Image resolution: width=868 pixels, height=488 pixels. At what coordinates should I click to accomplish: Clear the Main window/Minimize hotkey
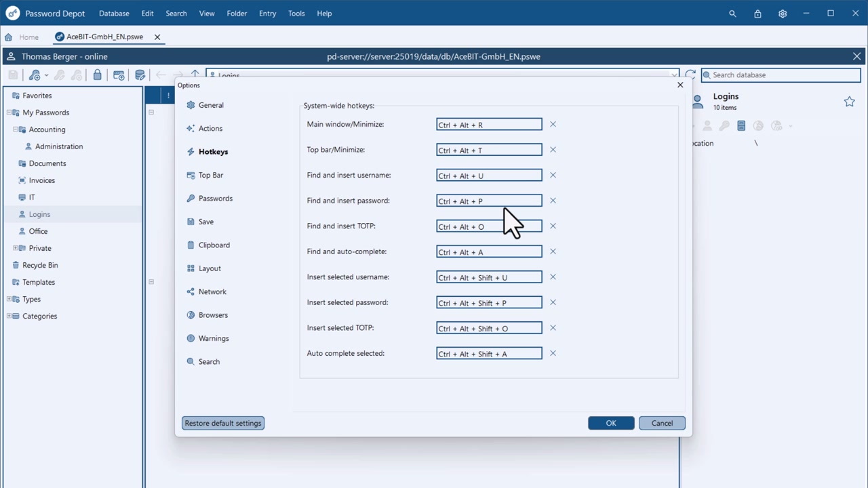(553, 124)
